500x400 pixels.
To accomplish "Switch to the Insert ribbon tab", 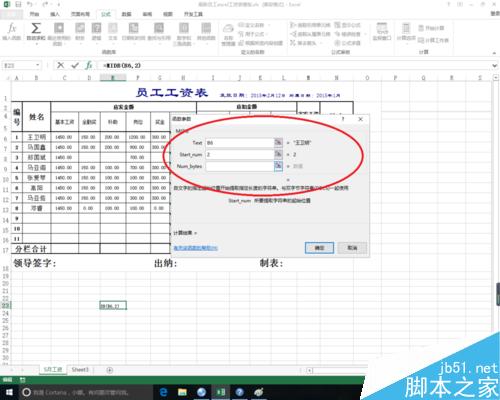I will pyautogui.click(x=55, y=14).
